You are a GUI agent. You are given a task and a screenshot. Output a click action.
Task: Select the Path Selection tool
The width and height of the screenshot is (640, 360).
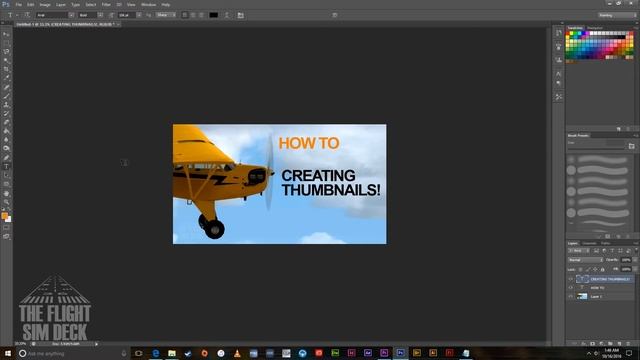coord(6,175)
